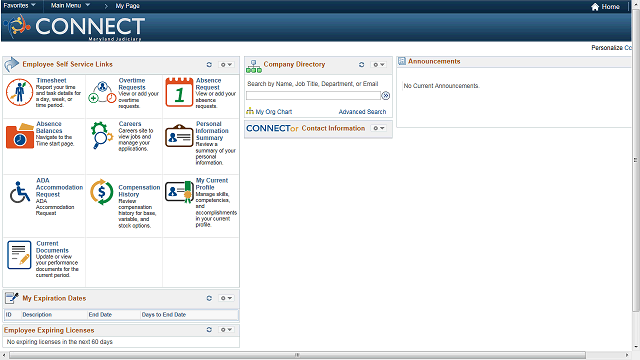Viewport: 640px width, 360px height.
Task: Open the Absence Request calendar icon
Action: click(x=179, y=92)
